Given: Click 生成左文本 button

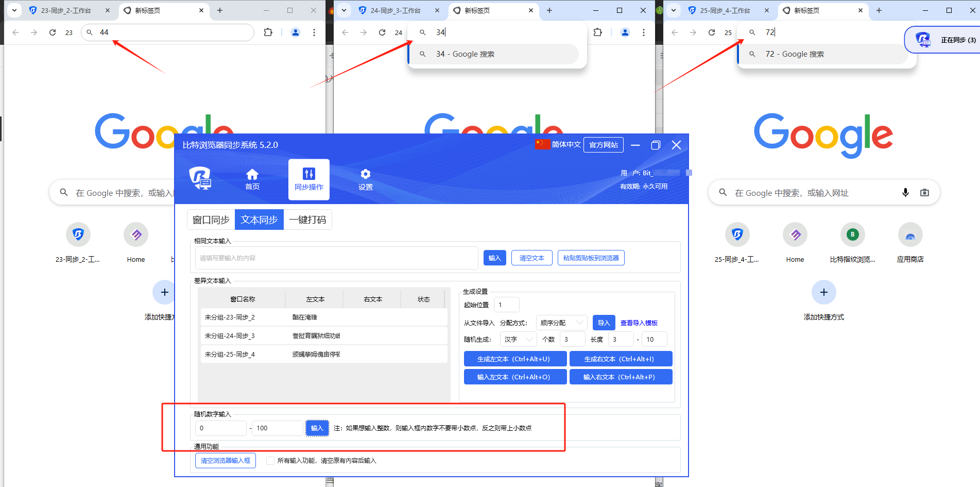Looking at the screenshot, I should coord(515,359).
